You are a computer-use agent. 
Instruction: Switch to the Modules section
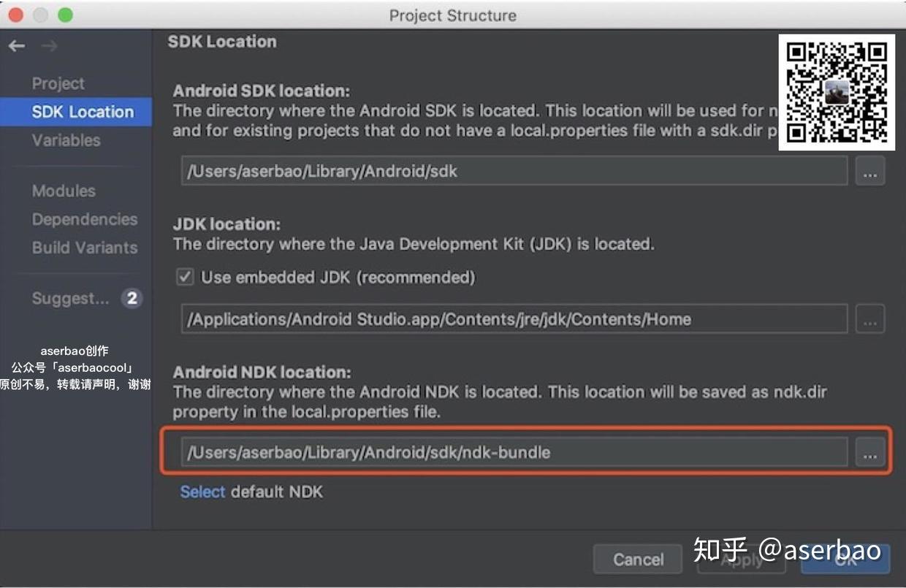64,191
